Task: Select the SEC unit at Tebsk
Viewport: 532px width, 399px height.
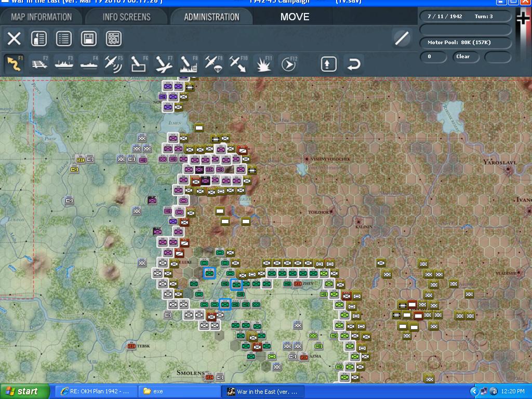Action: [x=131, y=346]
